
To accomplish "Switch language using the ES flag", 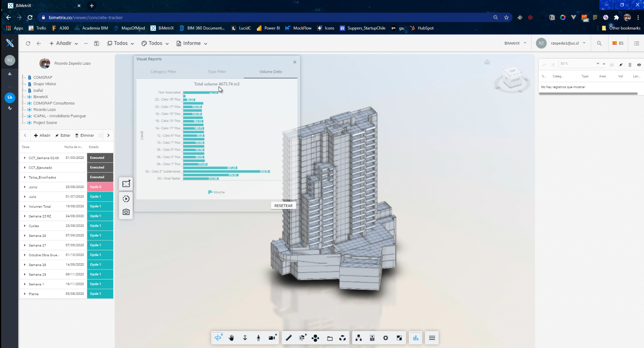I will pyautogui.click(x=618, y=43).
